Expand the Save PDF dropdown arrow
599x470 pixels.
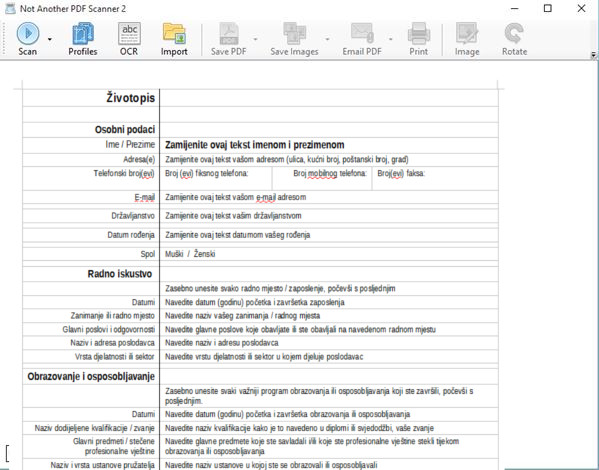[255, 39]
